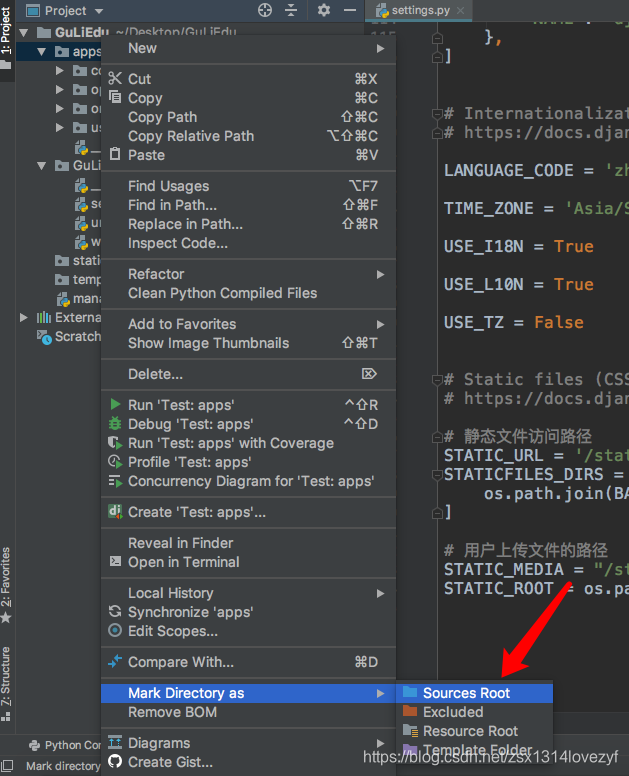Open the Local History submenu arrow
Screen dimensions: 629x776
pos(380,593)
